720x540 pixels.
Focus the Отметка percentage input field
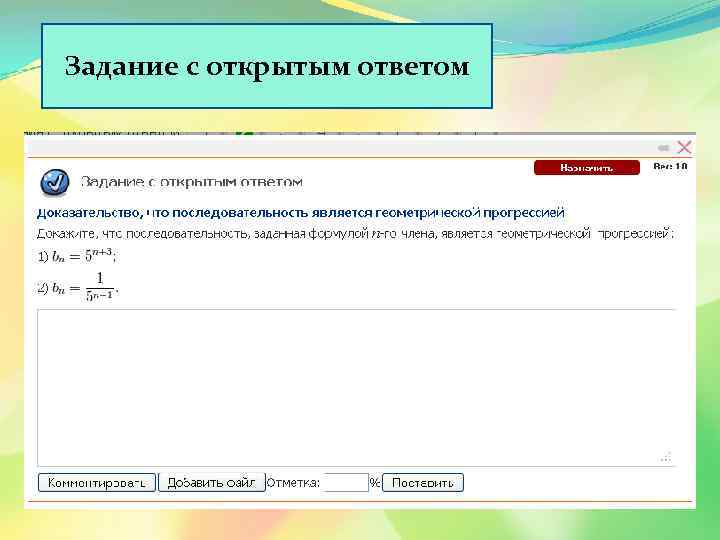345,483
